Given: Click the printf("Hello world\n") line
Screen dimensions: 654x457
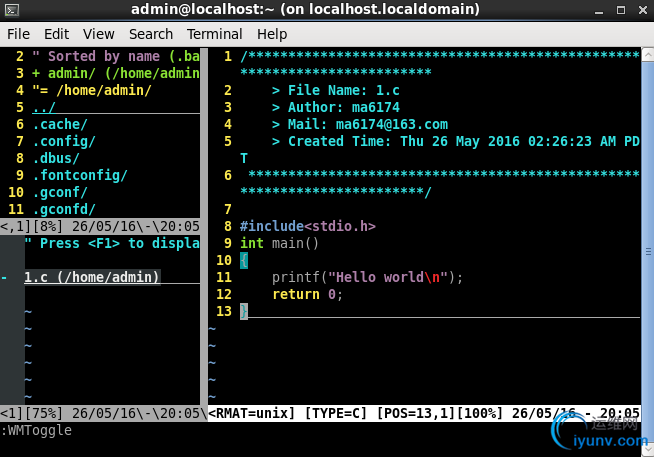Looking at the screenshot, I should point(367,278).
